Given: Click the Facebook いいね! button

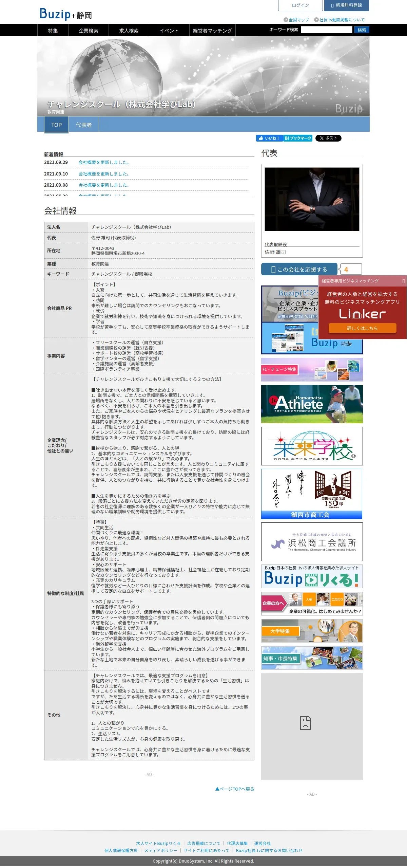Looking at the screenshot, I should click(x=270, y=138).
